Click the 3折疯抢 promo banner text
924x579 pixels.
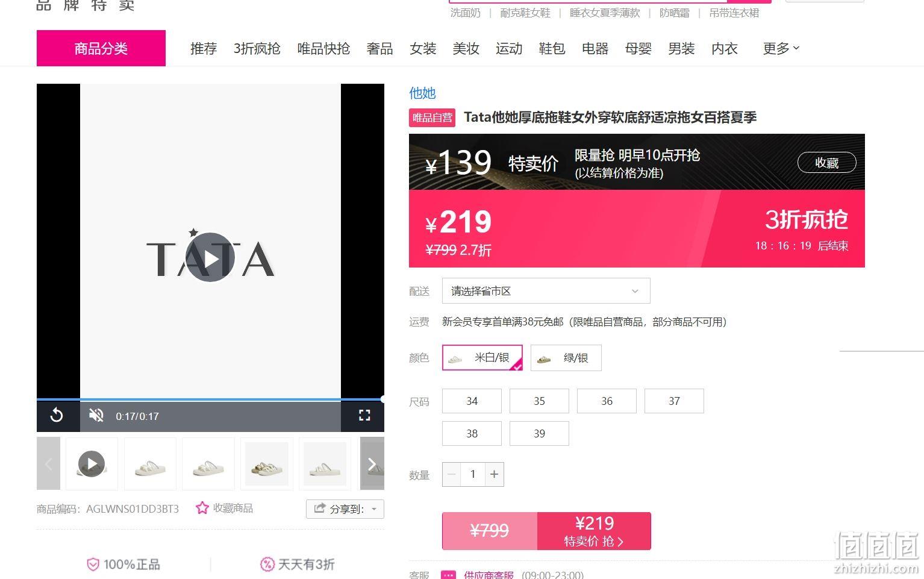click(806, 220)
